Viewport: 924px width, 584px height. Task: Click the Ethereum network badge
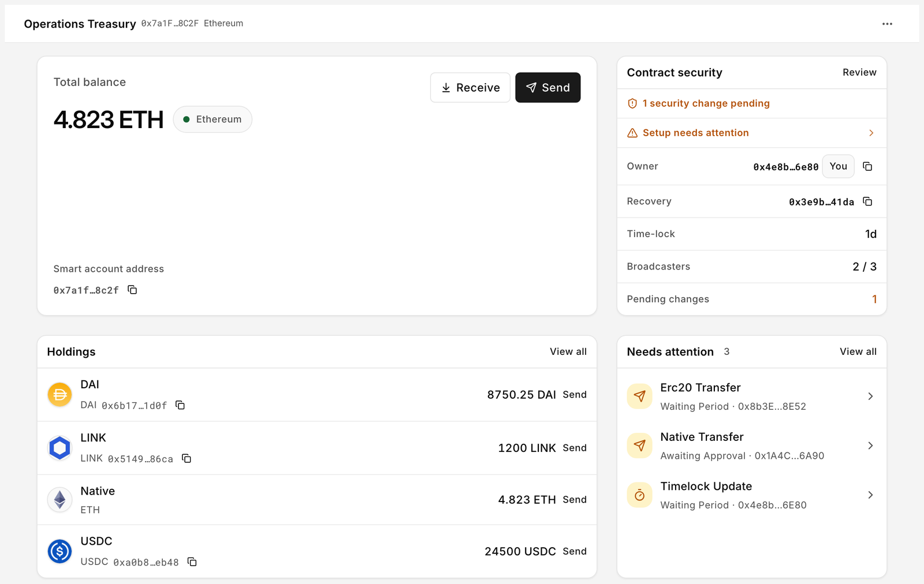213,119
